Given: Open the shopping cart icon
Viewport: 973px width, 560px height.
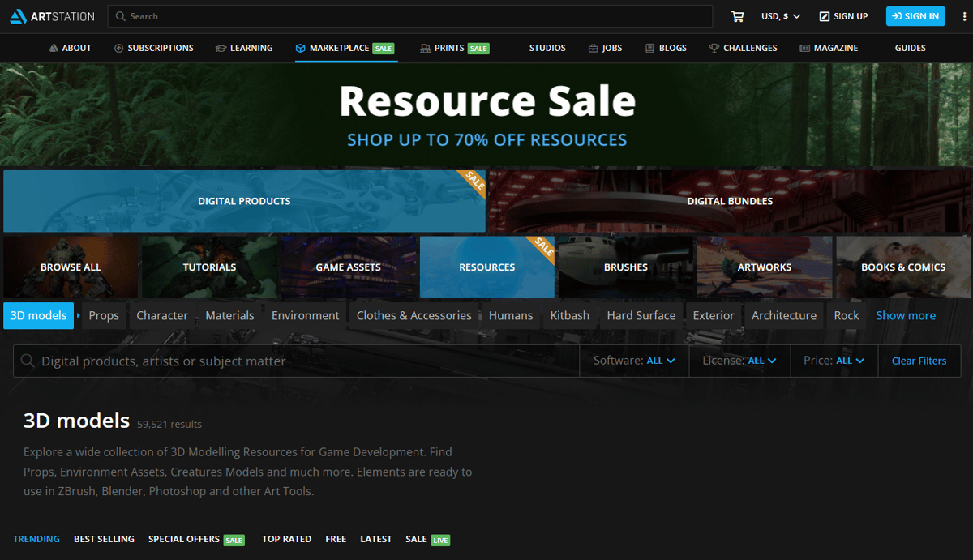Looking at the screenshot, I should [x=737, y=16].
